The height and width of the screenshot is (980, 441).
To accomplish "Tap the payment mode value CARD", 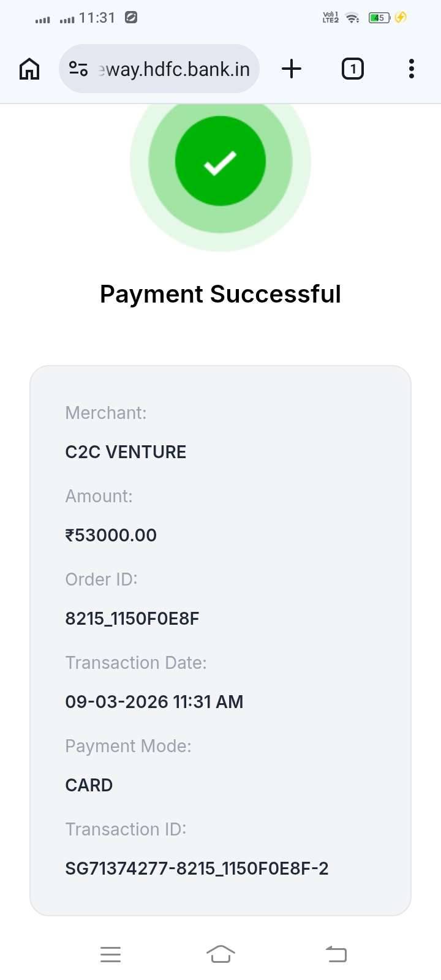I will [89, 785].
